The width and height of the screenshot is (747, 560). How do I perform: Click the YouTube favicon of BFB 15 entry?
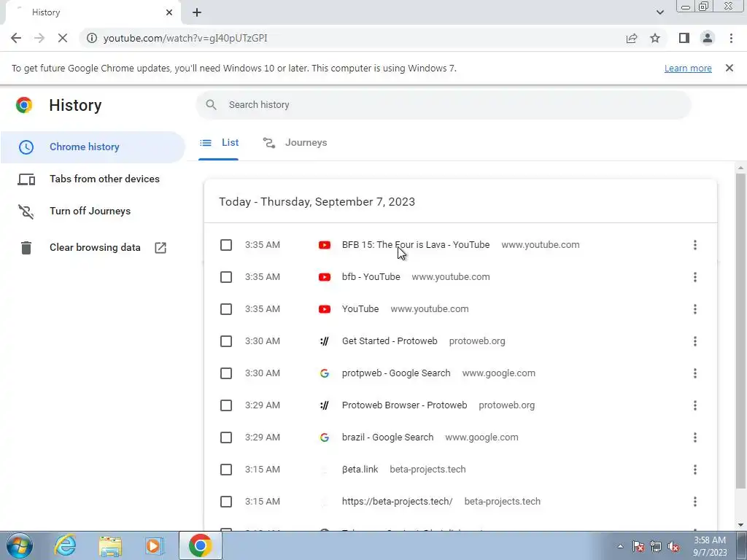(325, 245)
